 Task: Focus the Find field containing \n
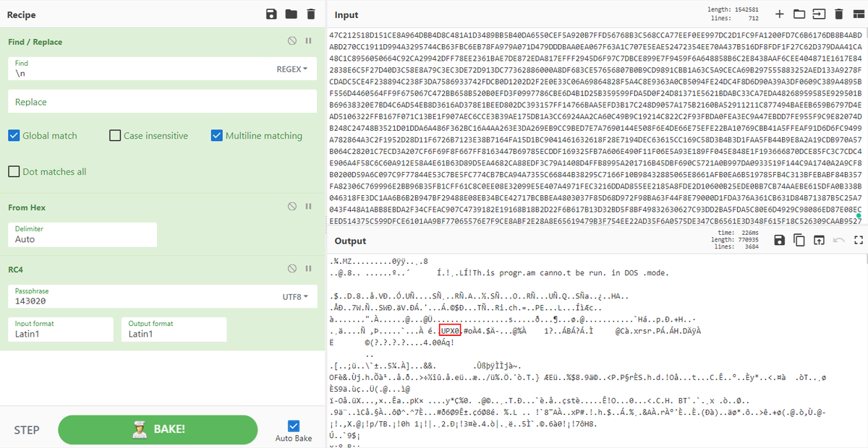coord(141,68)
